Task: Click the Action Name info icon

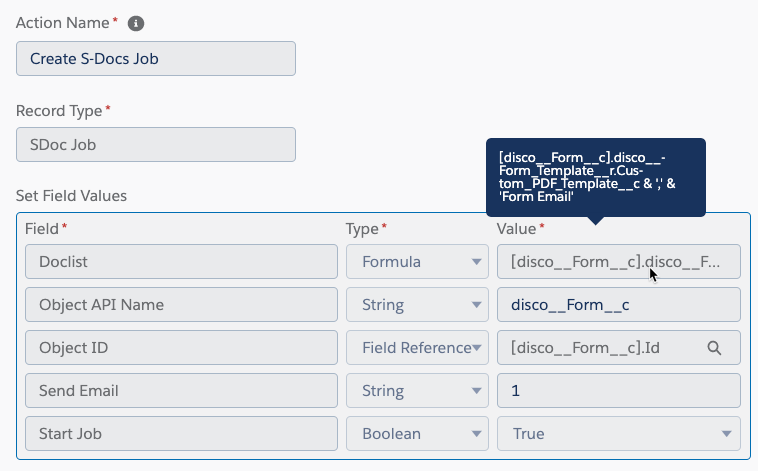Action: tap(136, 23)
